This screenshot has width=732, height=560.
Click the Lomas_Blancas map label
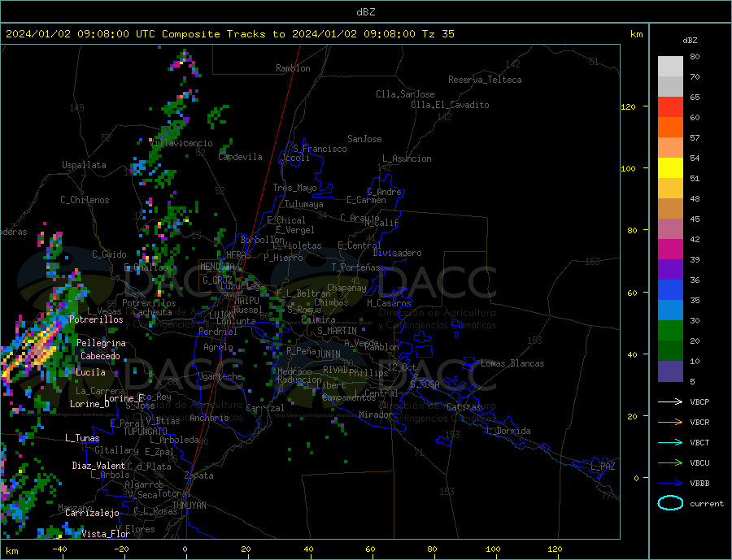[512, 363]
